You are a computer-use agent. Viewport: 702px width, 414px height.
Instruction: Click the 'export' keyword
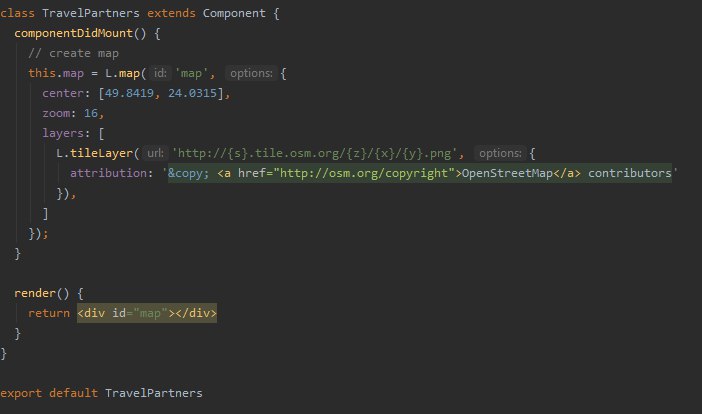coord(21,393)
